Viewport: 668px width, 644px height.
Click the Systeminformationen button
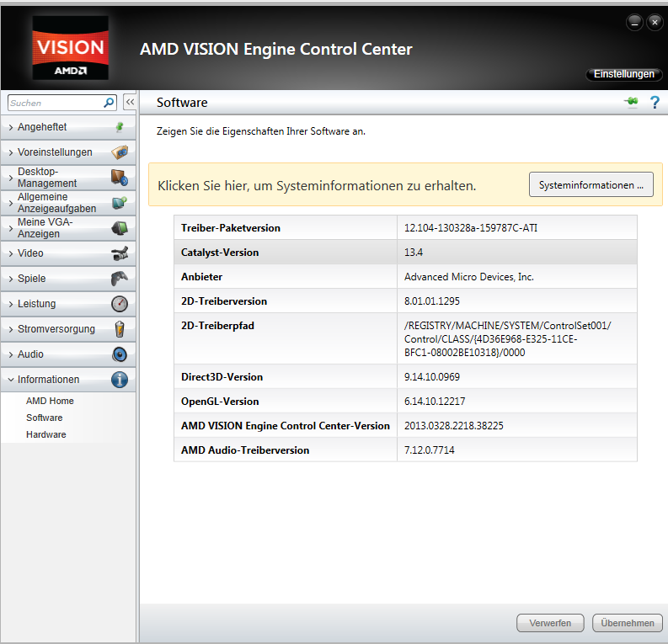point(591,184)
